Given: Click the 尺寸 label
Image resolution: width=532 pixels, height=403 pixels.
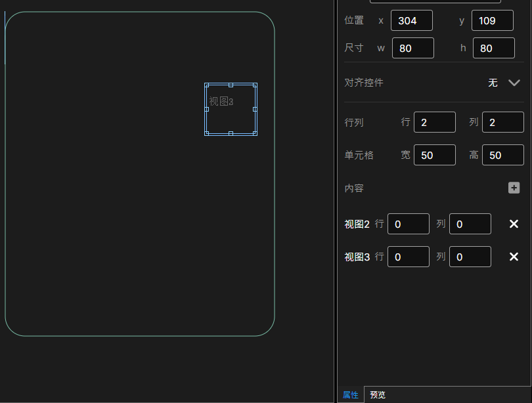Looking at the screenshot, I should point(354,48).
